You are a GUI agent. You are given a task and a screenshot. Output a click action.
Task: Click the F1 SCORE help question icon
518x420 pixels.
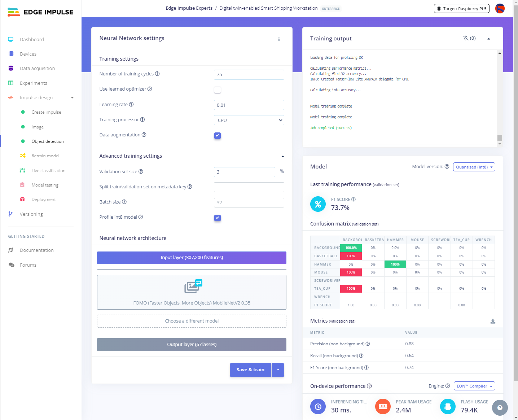click(354, 200)
